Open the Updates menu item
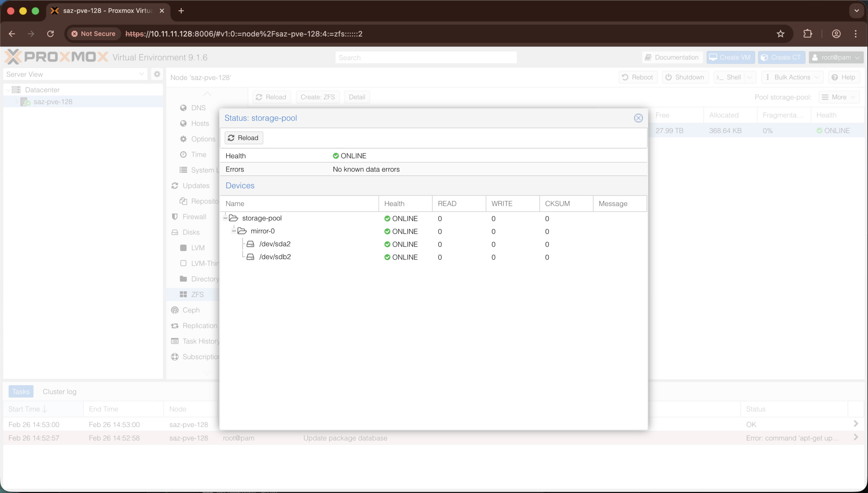The image size is (868, 493). [196, 186]
